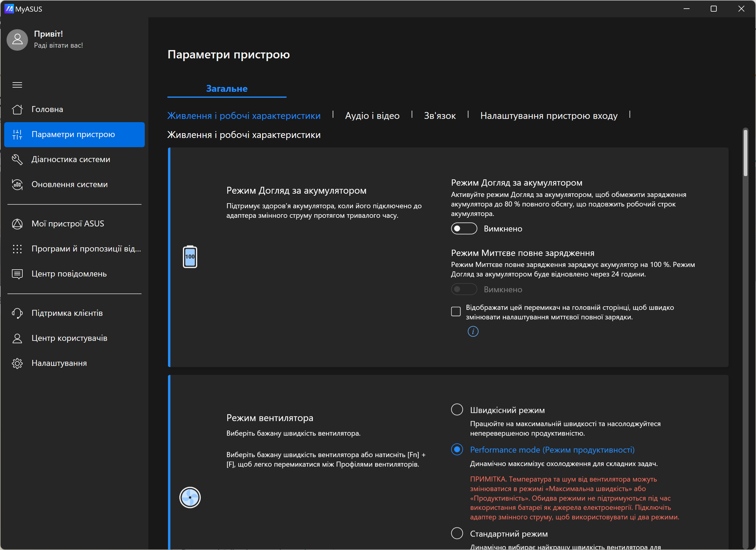Viewport: 756px width, 550px height.
Task: Open Діагностика системи page
Action: [74, 159]
